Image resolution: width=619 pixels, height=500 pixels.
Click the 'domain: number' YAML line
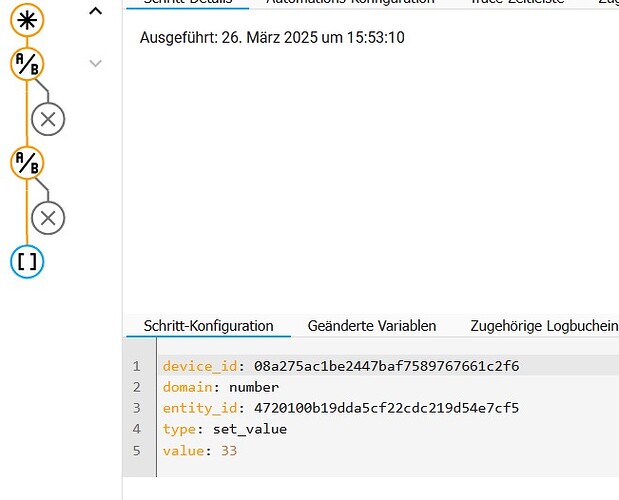(x=221, y=387)
